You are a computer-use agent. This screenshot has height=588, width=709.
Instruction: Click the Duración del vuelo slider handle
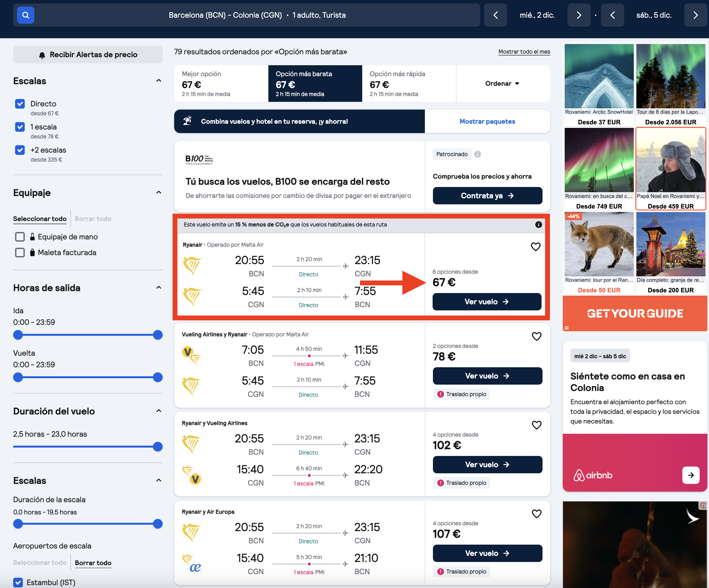click(x=158, y=447)
